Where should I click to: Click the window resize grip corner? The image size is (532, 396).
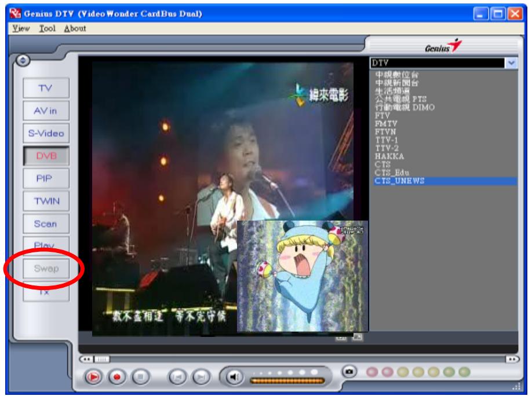point(516,386)
